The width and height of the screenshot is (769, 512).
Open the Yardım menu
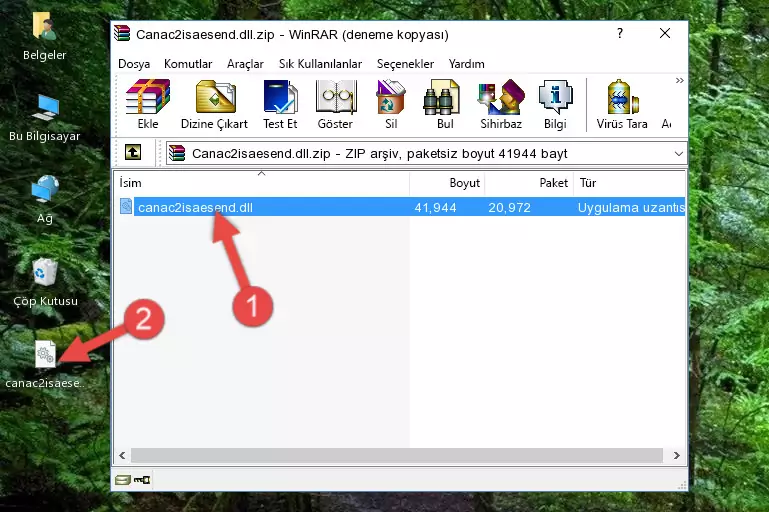coord(466,64)
